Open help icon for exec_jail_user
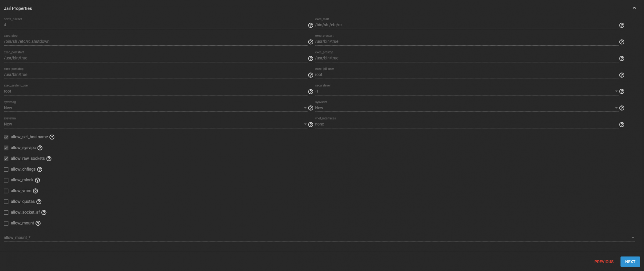Image resolution: width=644 pixels, height=271 pixels. (x=622, y=75)
